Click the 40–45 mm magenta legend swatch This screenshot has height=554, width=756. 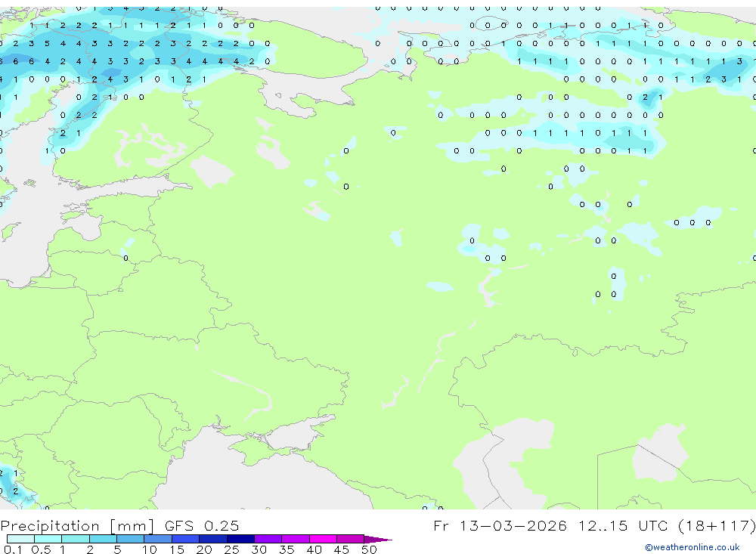[323, 539]
